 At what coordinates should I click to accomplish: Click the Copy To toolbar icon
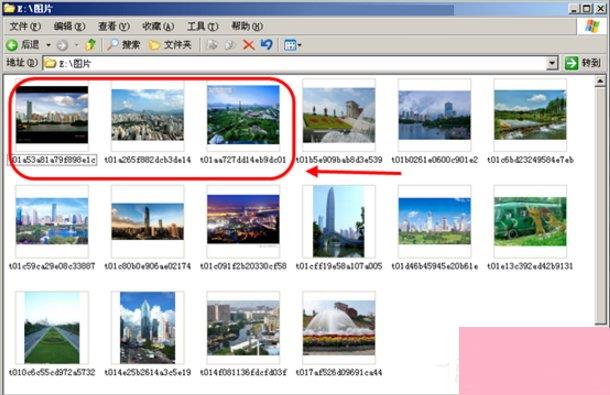[230, 45]
